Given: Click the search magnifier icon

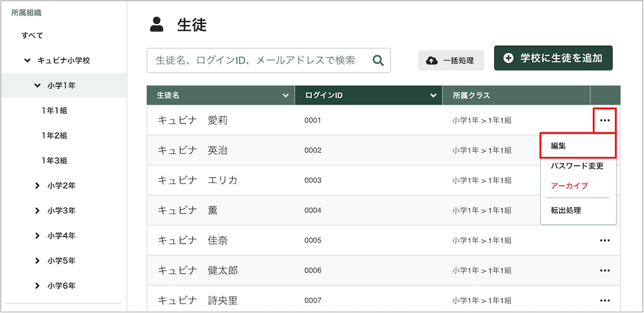Looking at the screenshot, I should (378, 61).
